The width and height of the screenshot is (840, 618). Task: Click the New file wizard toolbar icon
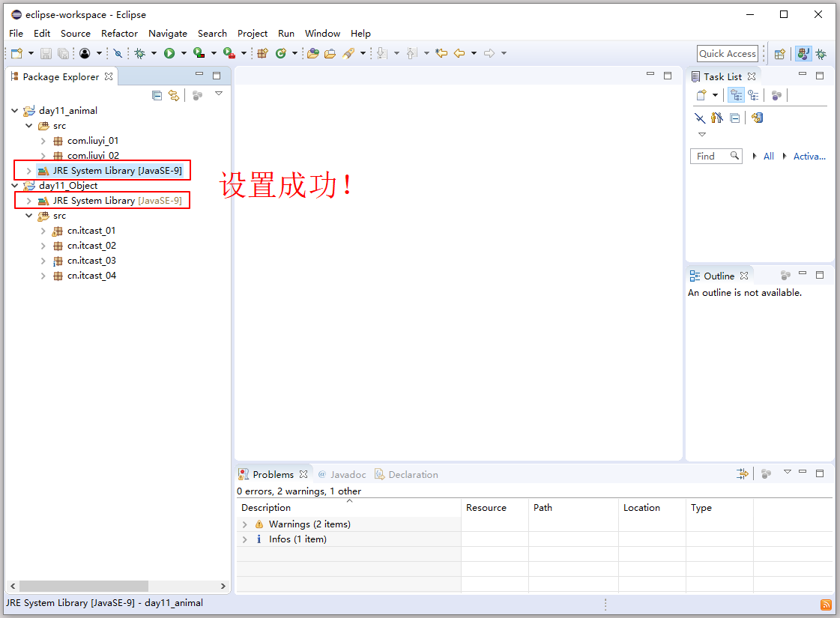coord(16,53)
